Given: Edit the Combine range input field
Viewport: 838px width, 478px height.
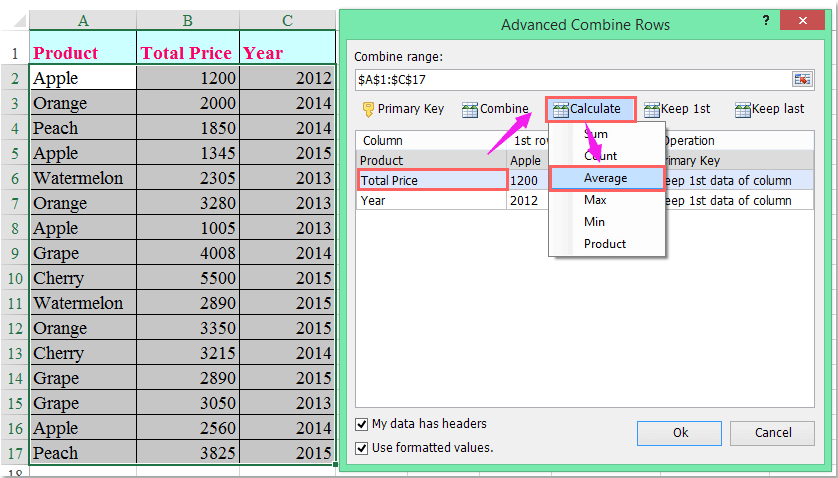Looking at the screenshot, I should click(570, 79).
